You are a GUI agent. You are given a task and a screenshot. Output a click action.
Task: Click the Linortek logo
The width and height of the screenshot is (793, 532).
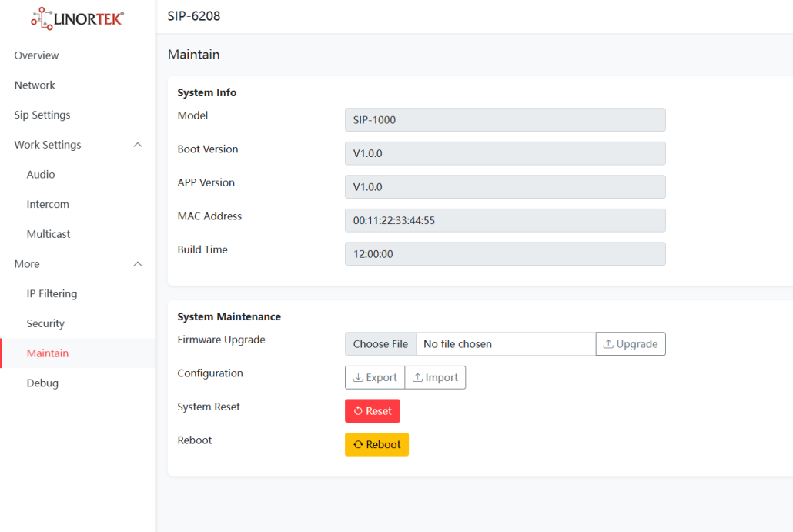(77, 18)
